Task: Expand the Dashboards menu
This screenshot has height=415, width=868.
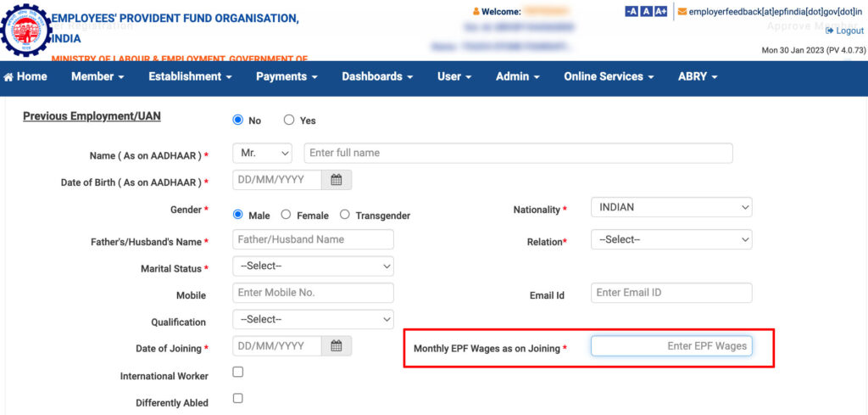Action: 377,77
